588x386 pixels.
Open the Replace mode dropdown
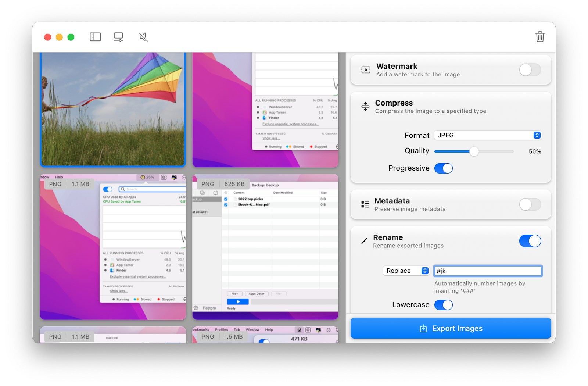406,271
